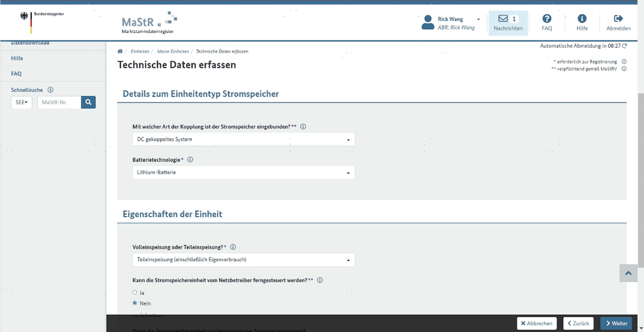
Task: Go to Einheiten breadcrumb
Action: (140, 51)
